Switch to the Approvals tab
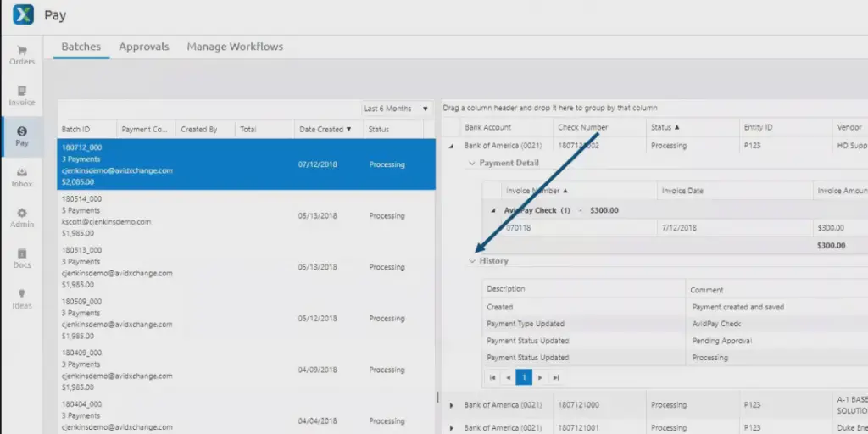 coord(144,47)
